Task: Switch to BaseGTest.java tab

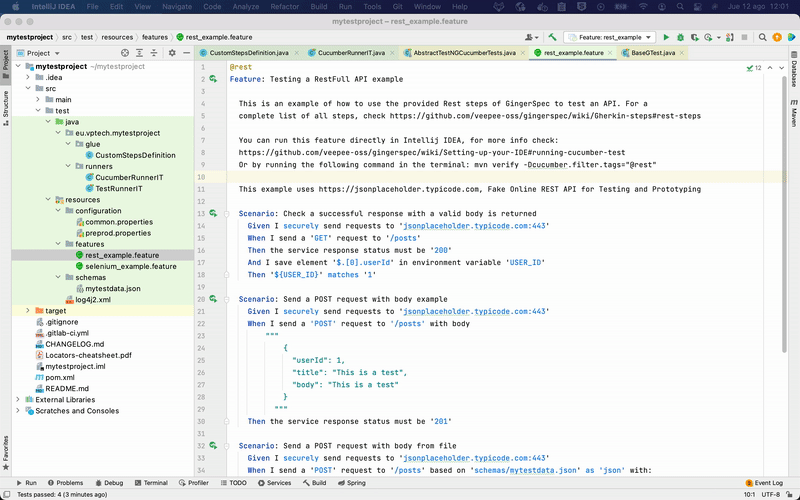Action: (x=653, y=53)
